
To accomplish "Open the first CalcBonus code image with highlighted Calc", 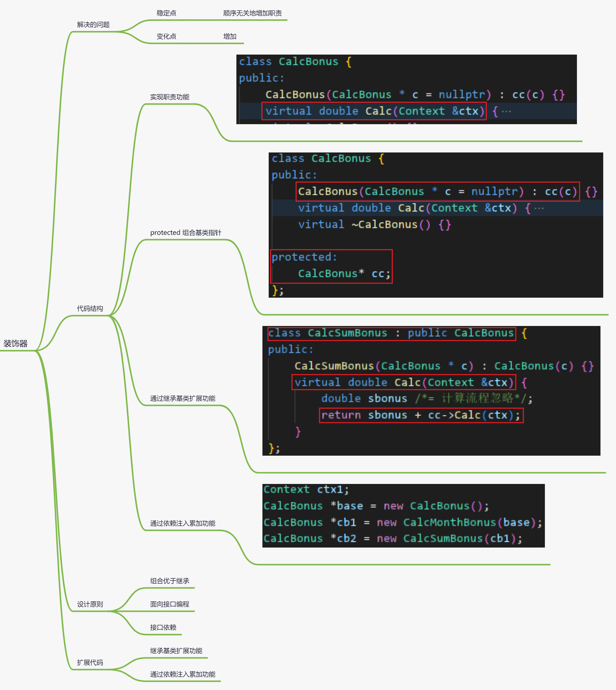I will pyautogui.click(x=406, y=89).
